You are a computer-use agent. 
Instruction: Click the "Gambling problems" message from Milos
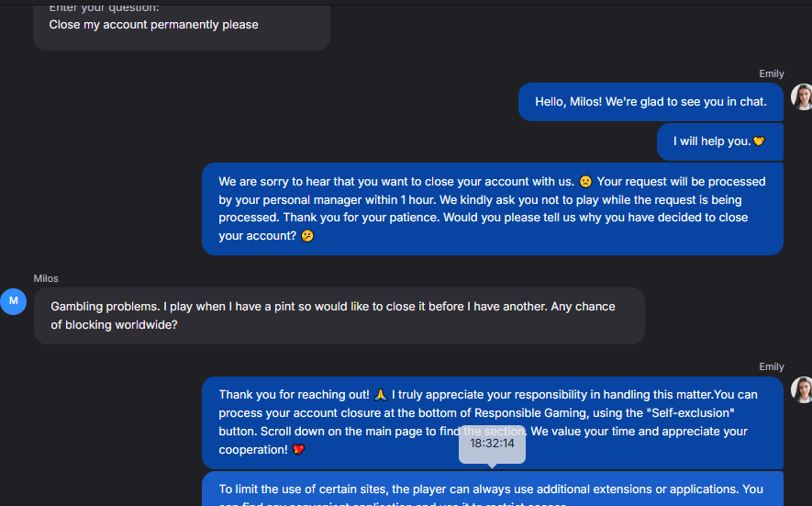tap(339, 315)
